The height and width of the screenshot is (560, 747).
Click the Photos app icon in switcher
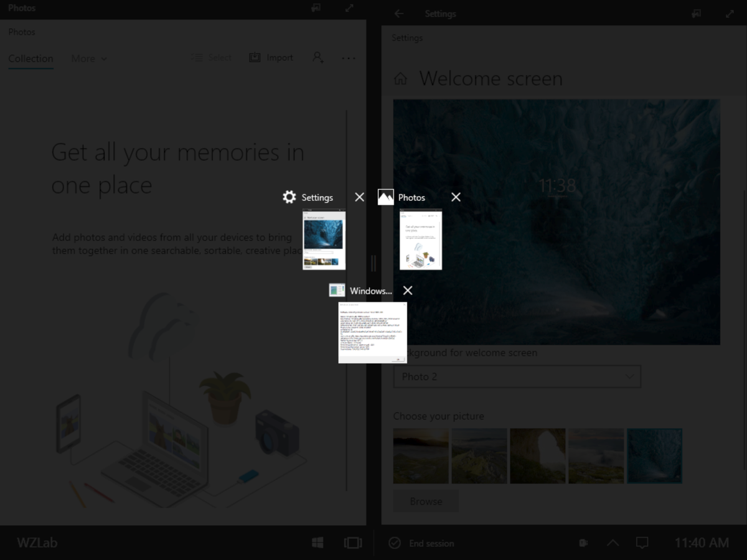[x=385, y=197]
